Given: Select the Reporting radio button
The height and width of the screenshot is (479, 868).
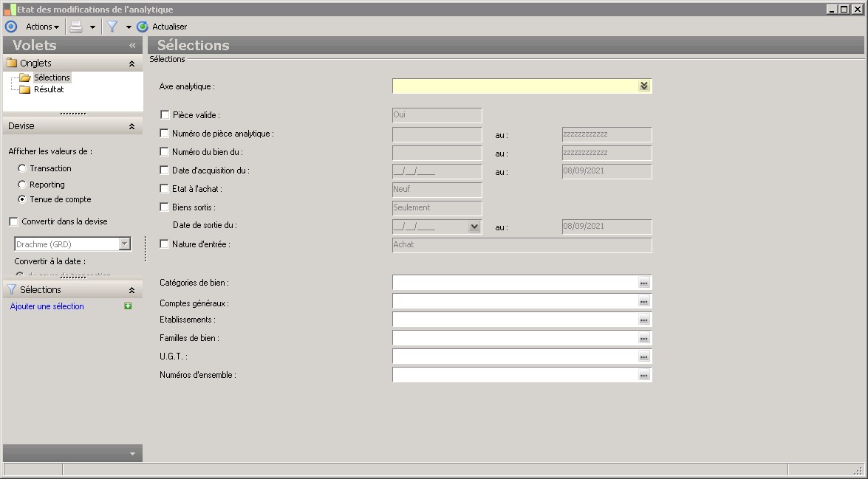Looking at the screenshot, I should tap(22, 185).
